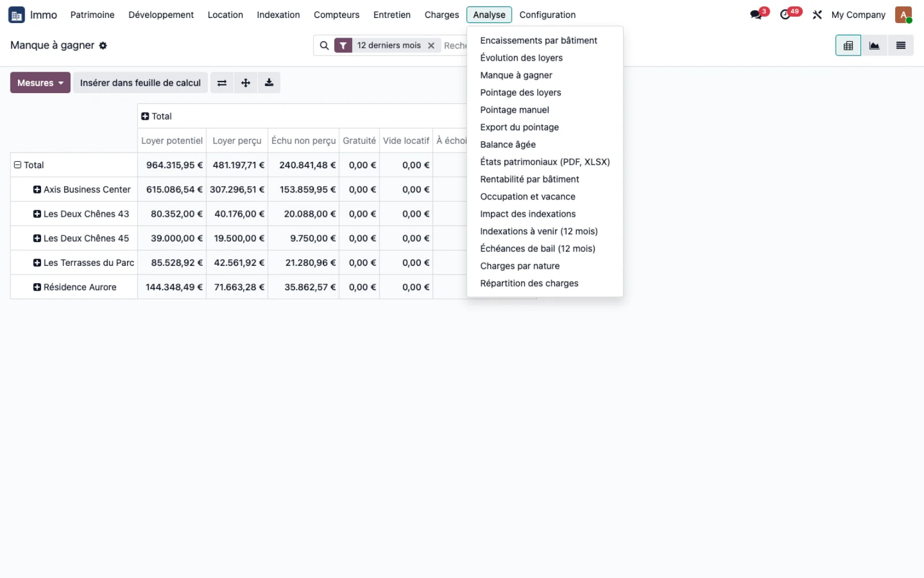
Task: Sort by the Loyer potentiel column header
Action: (x=172, y=140)
